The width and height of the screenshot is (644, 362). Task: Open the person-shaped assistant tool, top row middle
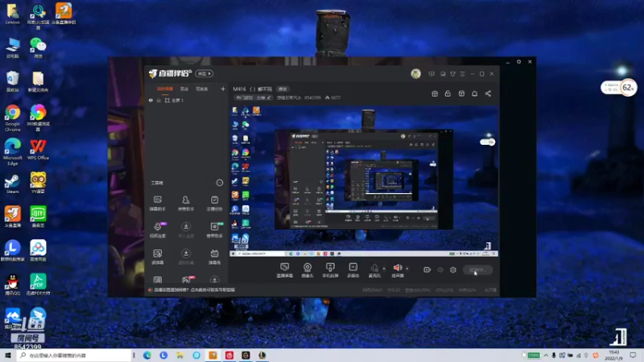pyautogui.click(x=186, y=204)
